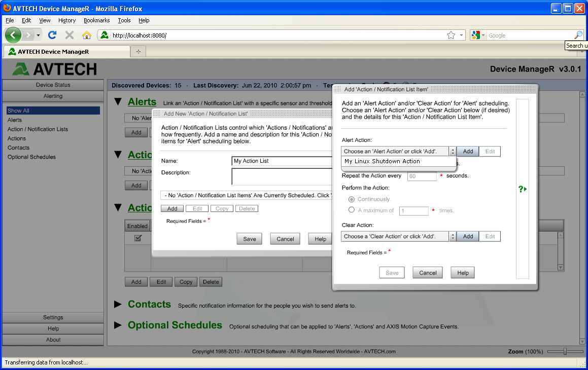Choose 'My Linux Shutdown Action' from the list

398,161
